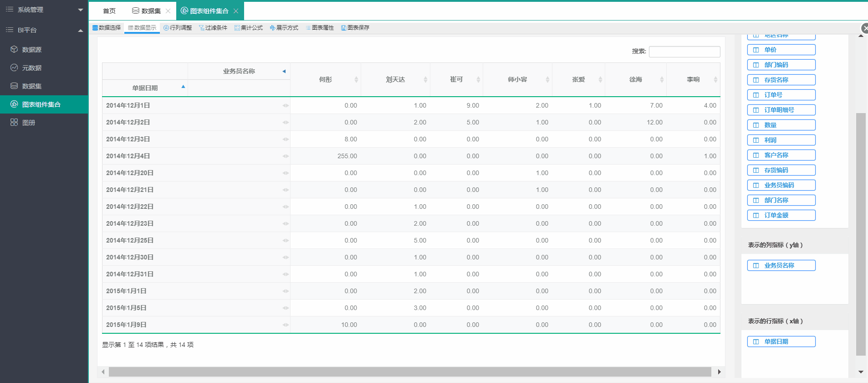Screen dimensions: 868x383
Task: Collapse the 业务员名称 header arrow
Action: (284, 71)
